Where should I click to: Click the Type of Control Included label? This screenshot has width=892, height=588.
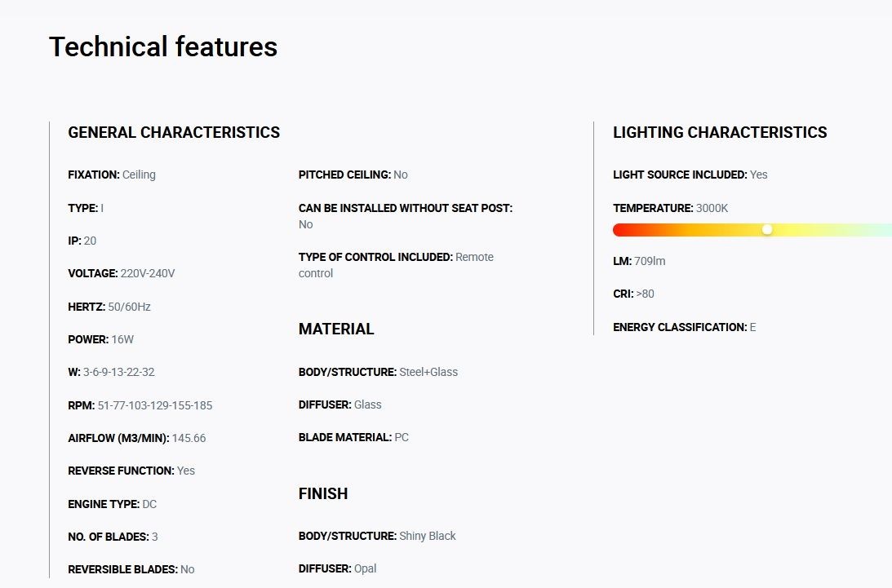point(375,257)
